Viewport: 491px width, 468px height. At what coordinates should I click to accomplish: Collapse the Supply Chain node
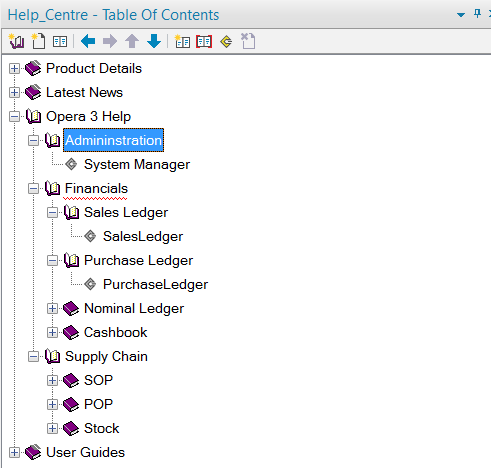(33, 356)
